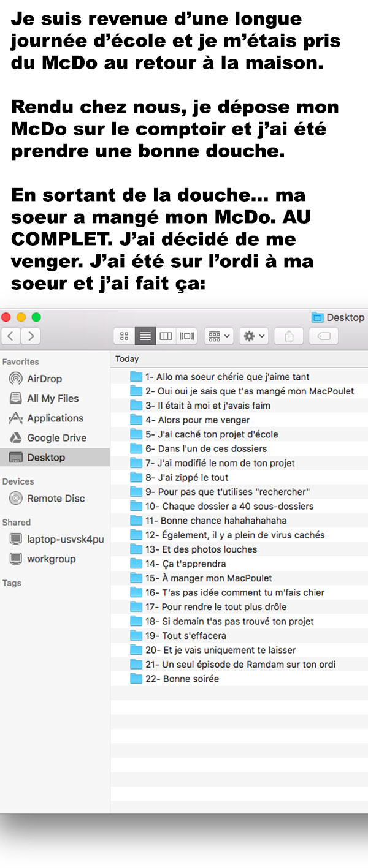Select folder '9- Pour pas que t'utilises rechercher'

(x=239, y=492)
